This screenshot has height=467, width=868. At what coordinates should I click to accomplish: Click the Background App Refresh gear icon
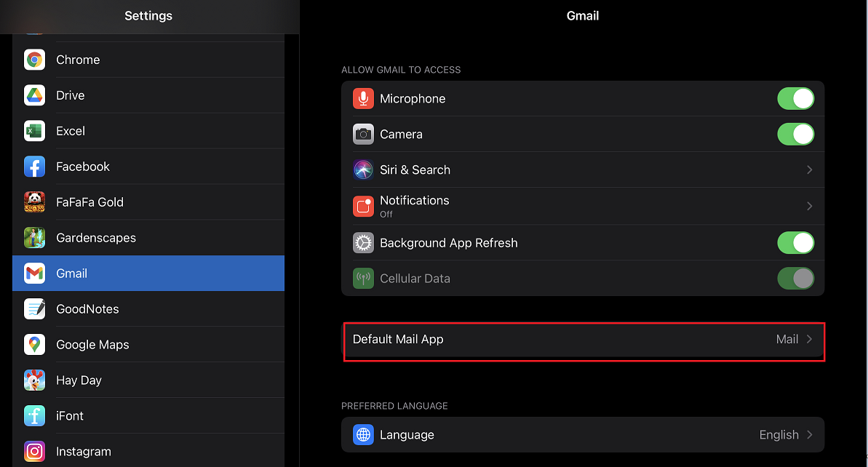(x=363, y=243)
